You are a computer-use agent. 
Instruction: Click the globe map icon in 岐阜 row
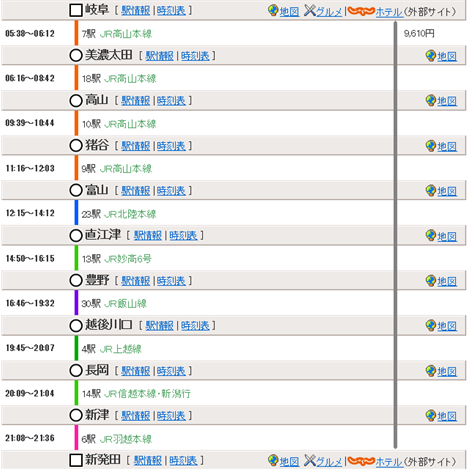[273, 11]
